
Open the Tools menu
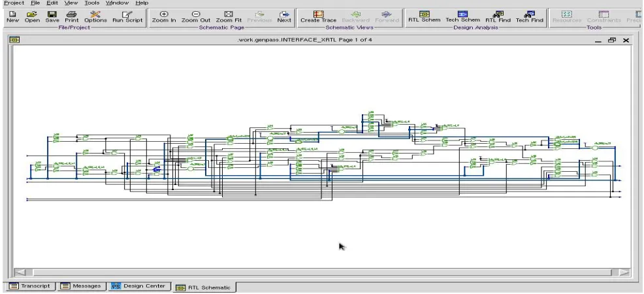[92, 3]
